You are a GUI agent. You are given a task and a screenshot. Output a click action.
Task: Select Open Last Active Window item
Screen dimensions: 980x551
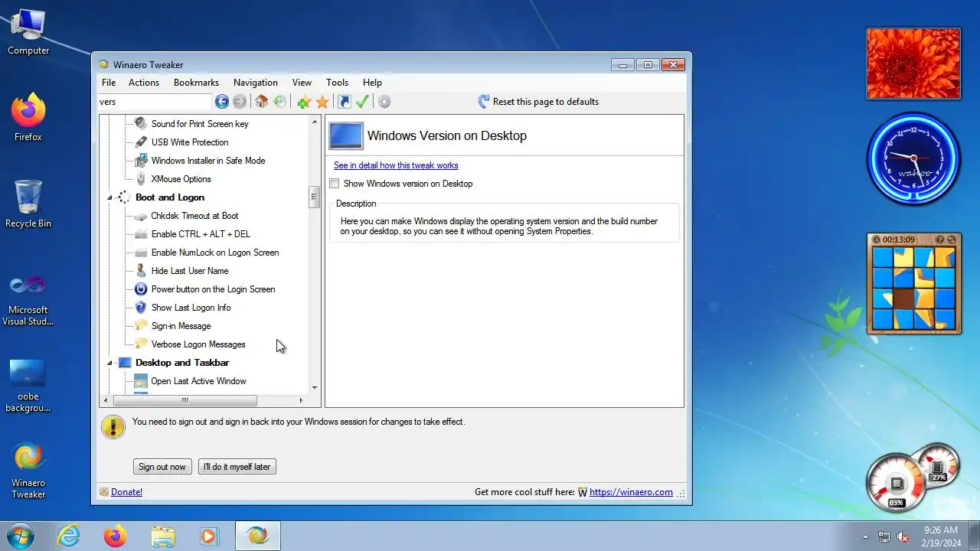(198, 381)
